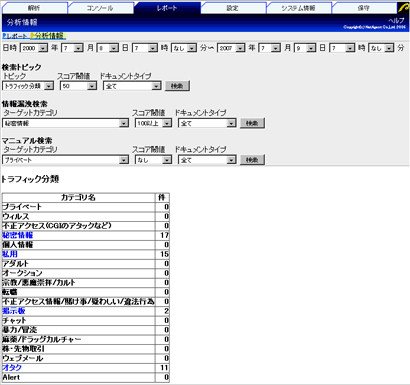Click the count 2 in 掲示板 row

point(167,311)
